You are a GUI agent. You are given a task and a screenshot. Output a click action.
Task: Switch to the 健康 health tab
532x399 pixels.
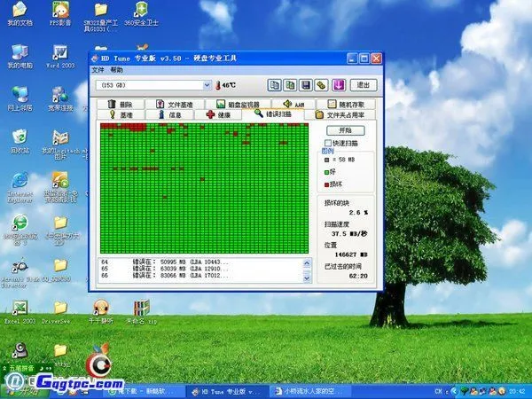click(x=218, y=114)
